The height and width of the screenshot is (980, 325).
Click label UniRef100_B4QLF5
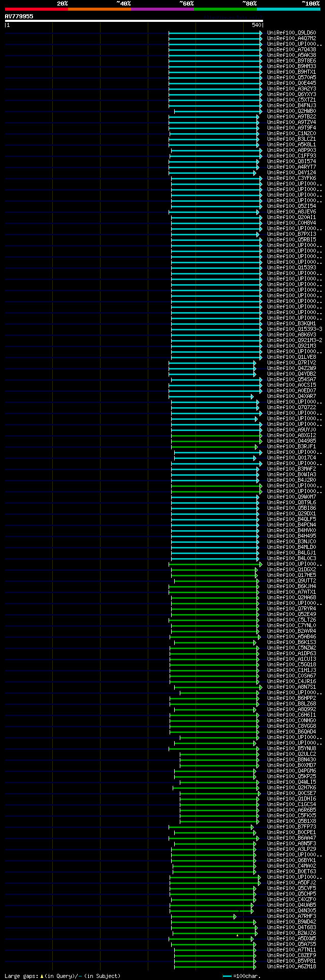tap(291, 519)
